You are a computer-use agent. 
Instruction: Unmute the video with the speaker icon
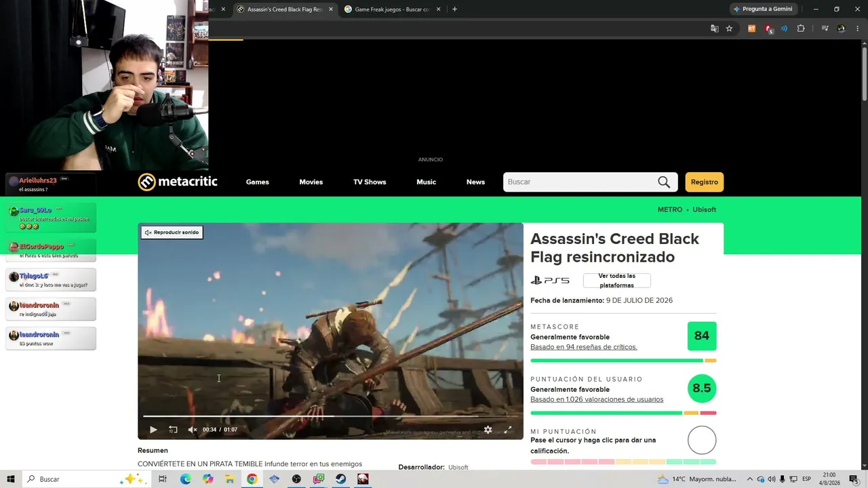pos(193,430)
